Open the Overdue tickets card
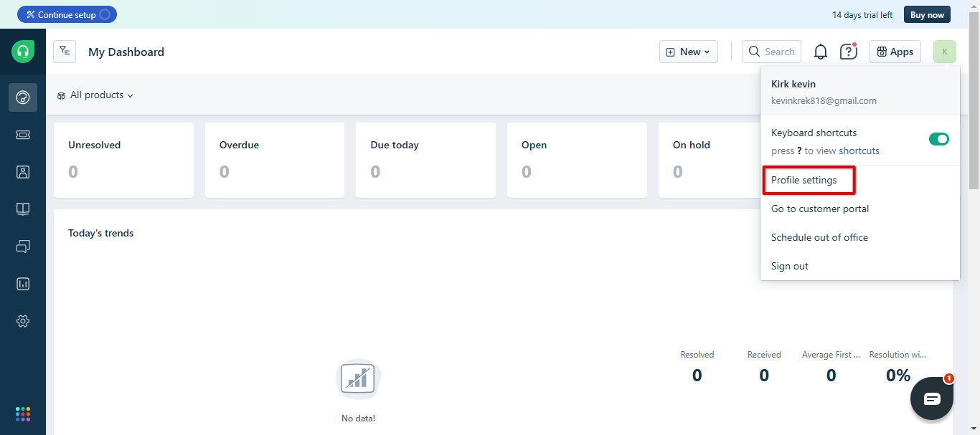 [x=275, y=160]
